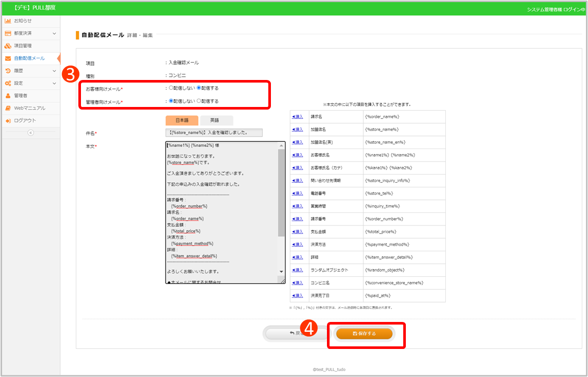Click the 設定 gears icon

8,83
